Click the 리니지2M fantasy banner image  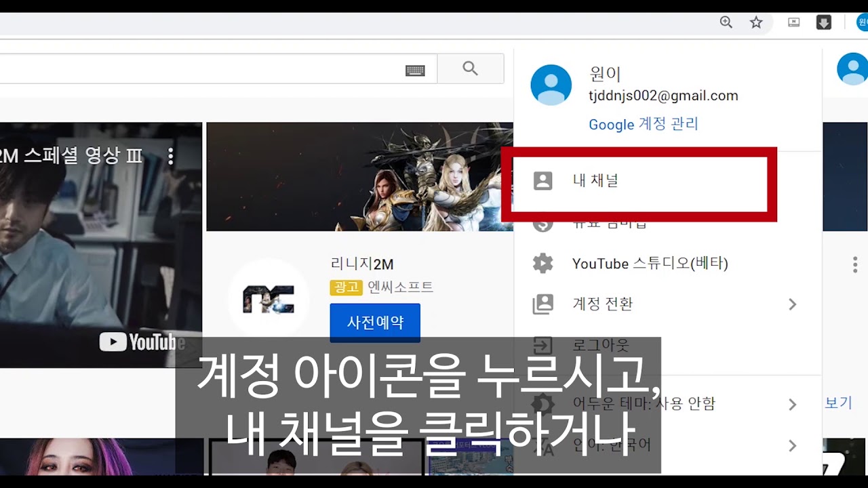click(359, 177)
